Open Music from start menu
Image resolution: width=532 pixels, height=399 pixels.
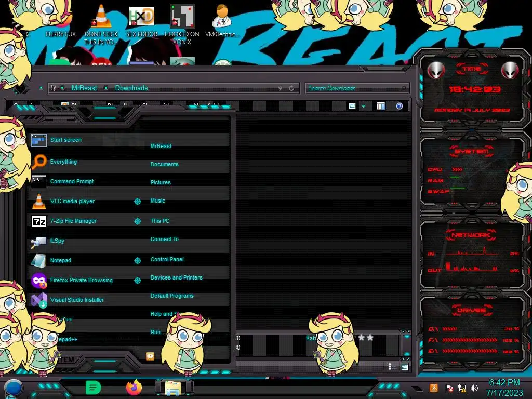point(158,201)
